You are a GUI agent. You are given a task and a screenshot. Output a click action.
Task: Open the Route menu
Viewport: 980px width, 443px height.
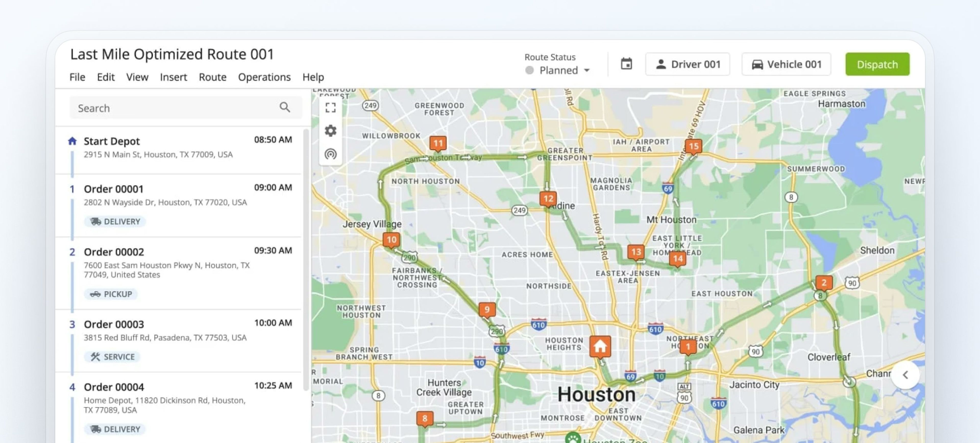coord(213,77)
